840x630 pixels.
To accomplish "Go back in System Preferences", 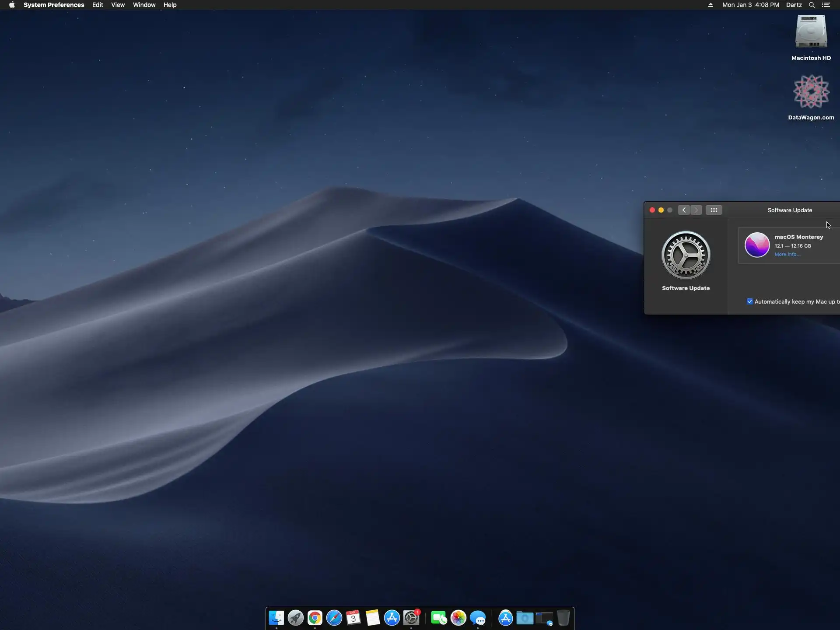I will tap(684, 210).
